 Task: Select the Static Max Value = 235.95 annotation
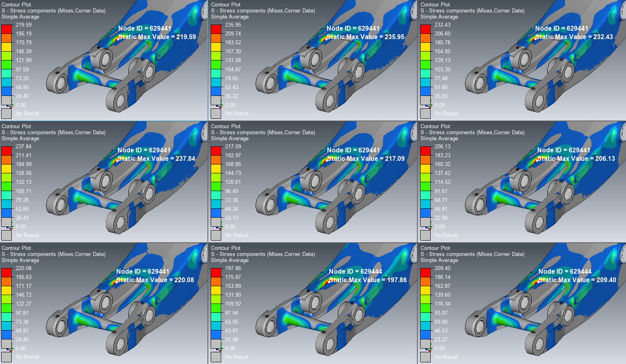[365, 37]
